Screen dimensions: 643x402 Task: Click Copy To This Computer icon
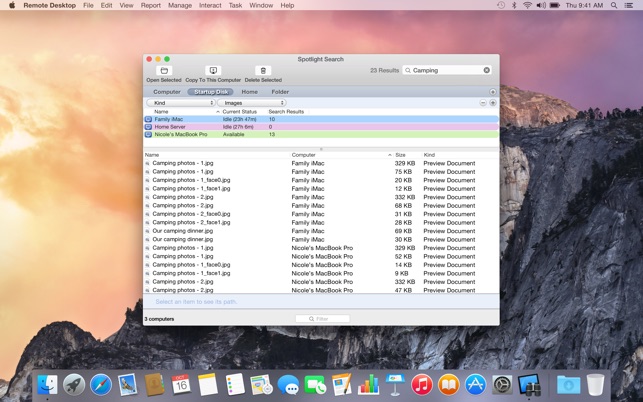pos(213,71)
